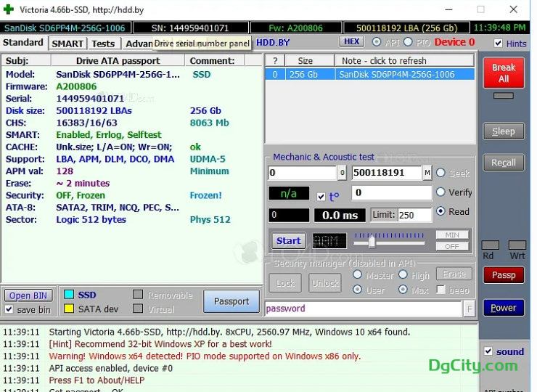Select the Verify radio option
This screenshot has width=537, height=392.
coord(440,192)
